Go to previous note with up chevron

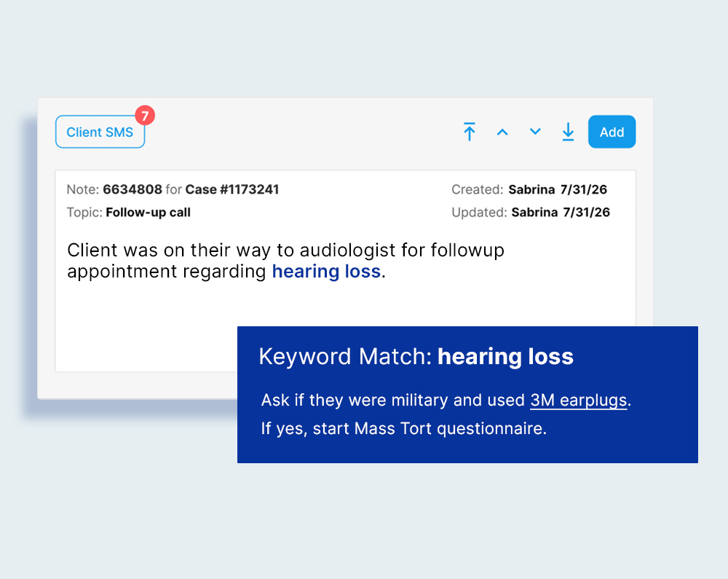502,132
